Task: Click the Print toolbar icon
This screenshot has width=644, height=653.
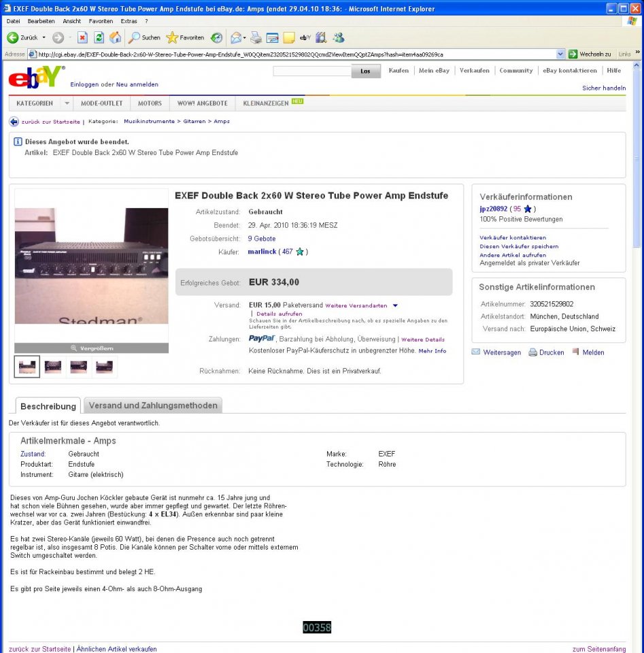Action: [256, 37]
